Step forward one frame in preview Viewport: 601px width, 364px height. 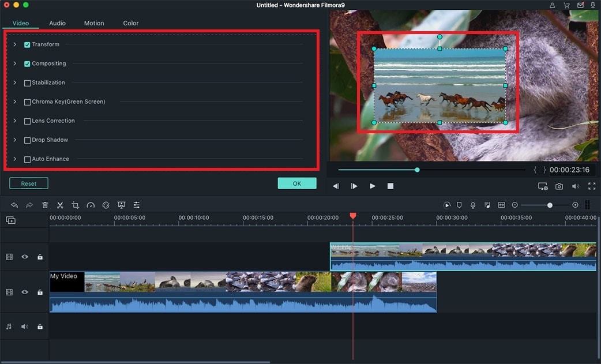coord(354,186)
